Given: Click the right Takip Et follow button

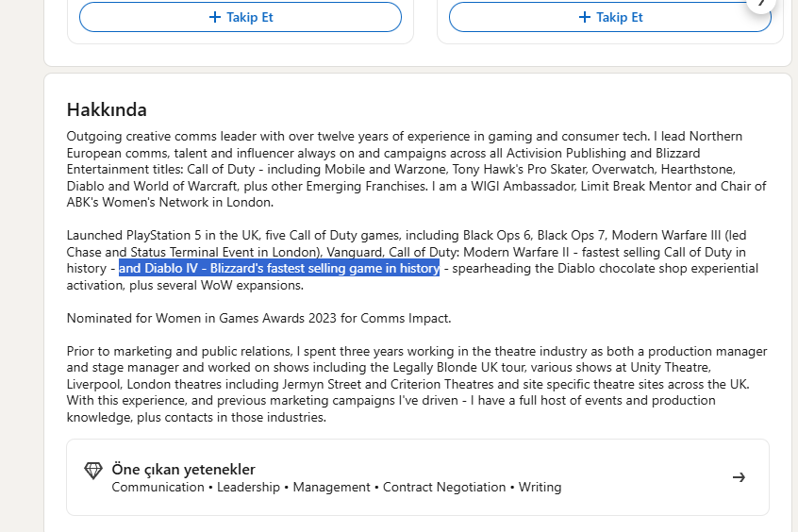Looking at the screenshot, I should [x=609, y=17].
